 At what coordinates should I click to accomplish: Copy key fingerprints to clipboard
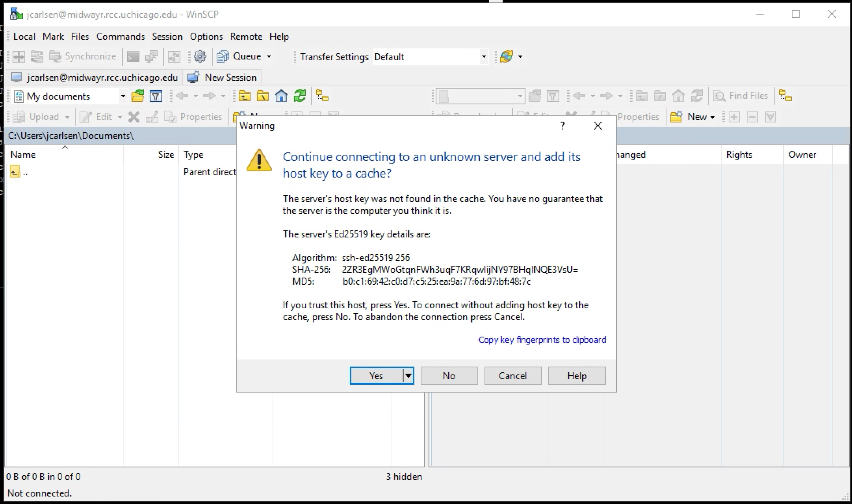click(x=542, y=340)
